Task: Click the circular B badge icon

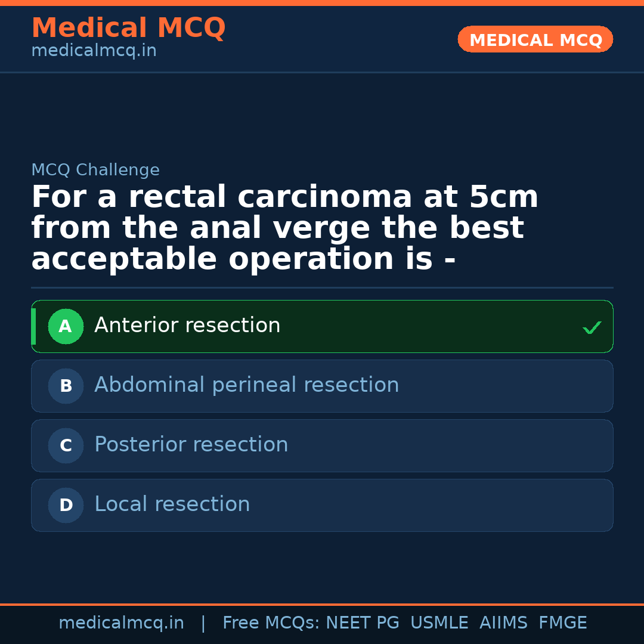Action: click(x=66, y=386)
